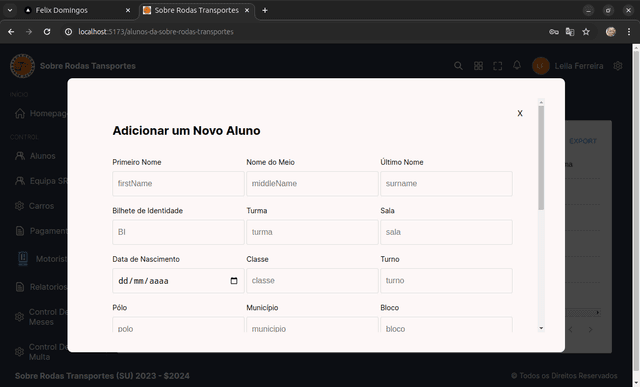Click the browser translate page icon
The width and height of the screenshot is (640, 387).
(x=570, y=32)
